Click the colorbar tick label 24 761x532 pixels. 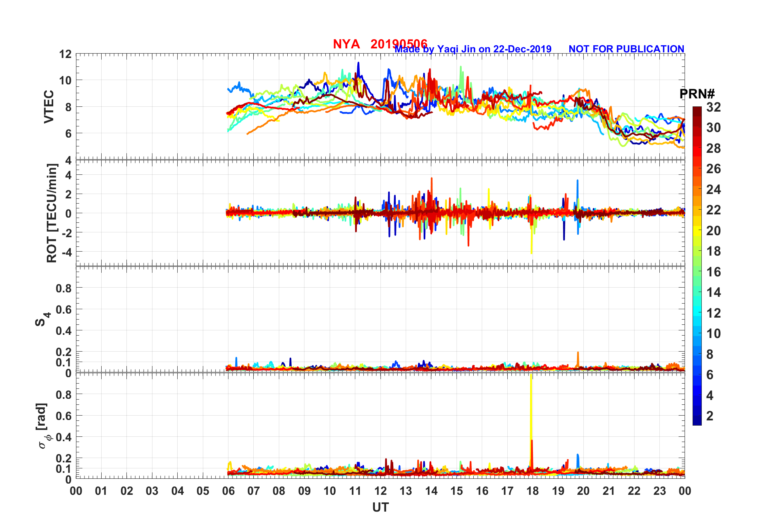(x=713, y=189)
